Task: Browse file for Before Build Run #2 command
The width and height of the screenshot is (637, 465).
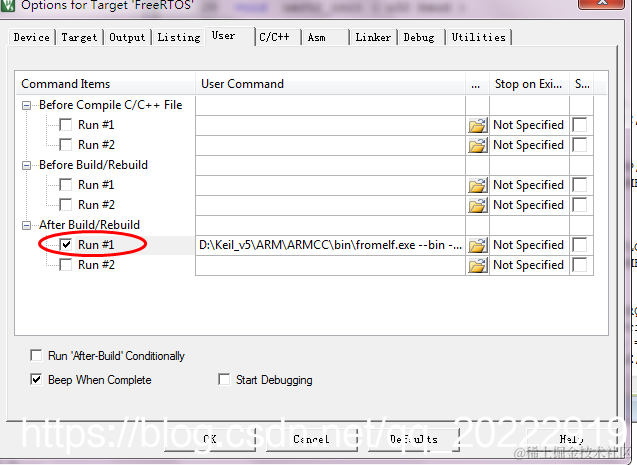Action: coord(477,205)
